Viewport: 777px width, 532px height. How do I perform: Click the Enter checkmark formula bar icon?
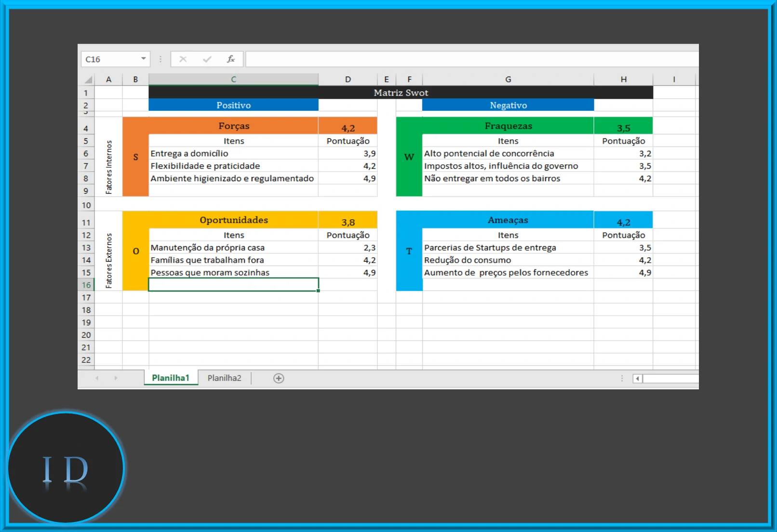tap(207, 59)
